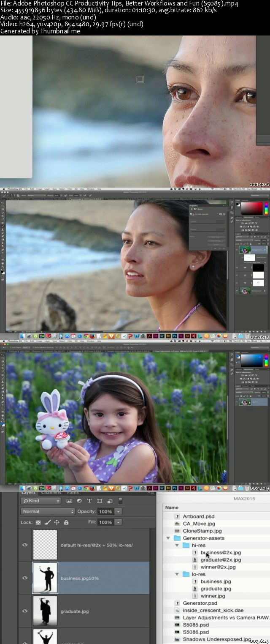Select winner@2x.jpg in Finder
Image resolution: width=270 pixels, height=644 pixels.
[x=218, y=567]
